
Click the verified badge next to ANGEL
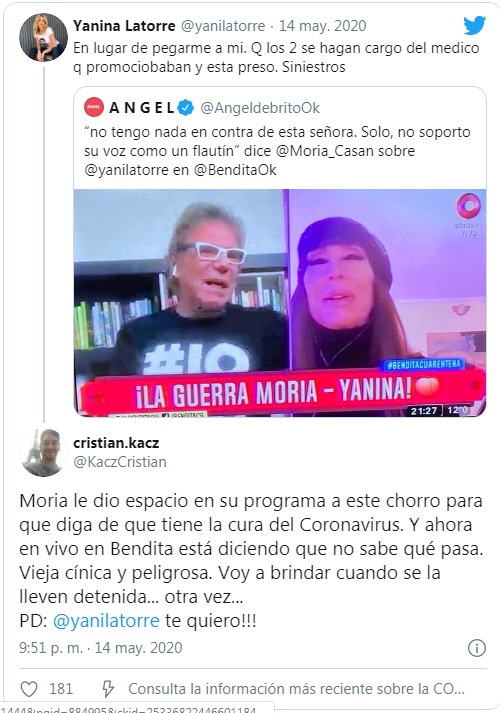pos(185,108)
